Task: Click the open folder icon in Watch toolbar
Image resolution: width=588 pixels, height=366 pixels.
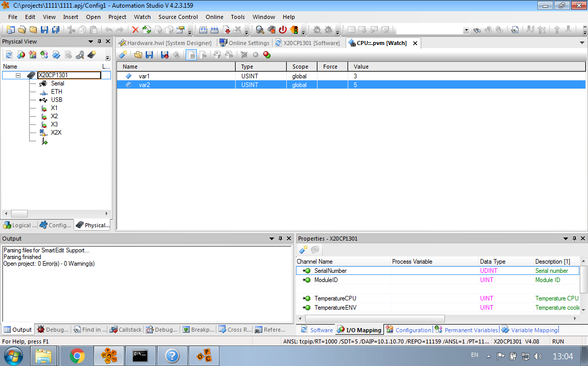Action: click(138, 55)
